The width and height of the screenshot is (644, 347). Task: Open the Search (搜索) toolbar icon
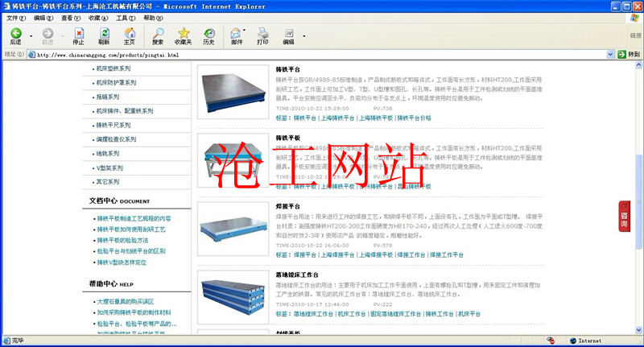pos(157,35)
